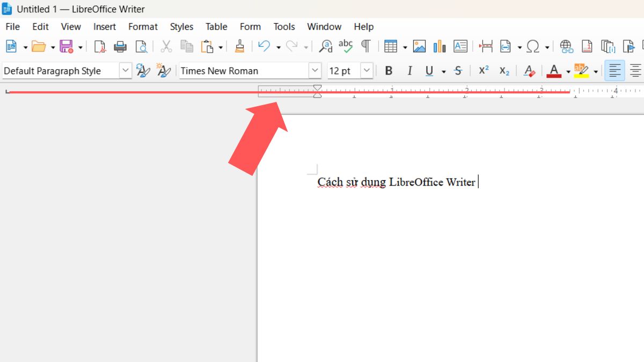Open Find and Replace
644x362 pixels.
(326, 47)
